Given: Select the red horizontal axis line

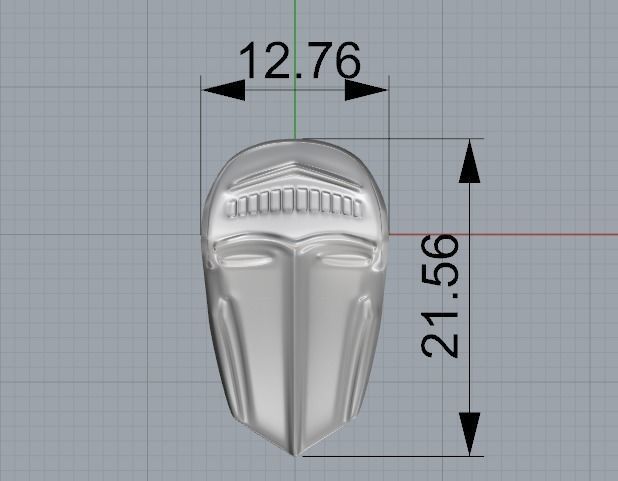Looking at the screenshot, I should tap(503, 234).
